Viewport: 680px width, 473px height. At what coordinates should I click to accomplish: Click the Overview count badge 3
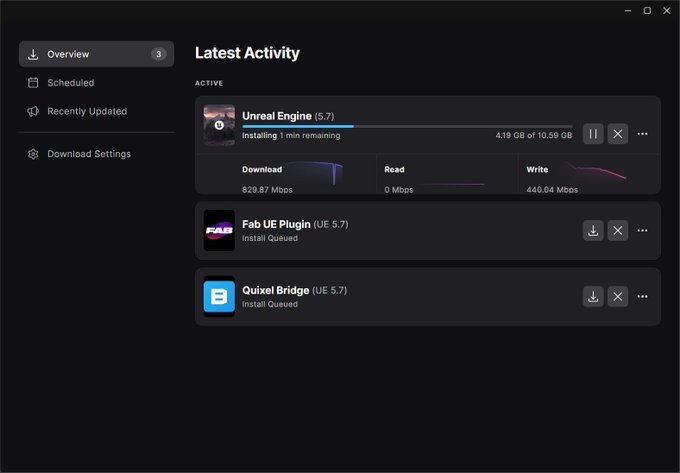(158, 54)
